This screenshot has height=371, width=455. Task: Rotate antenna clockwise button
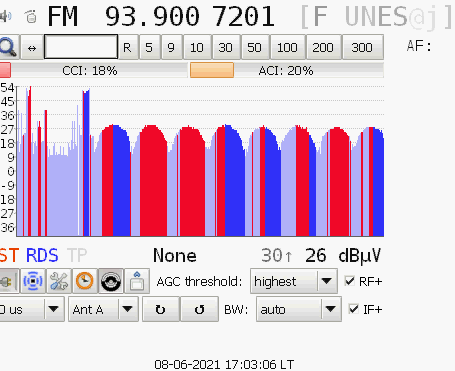point(161,309)
